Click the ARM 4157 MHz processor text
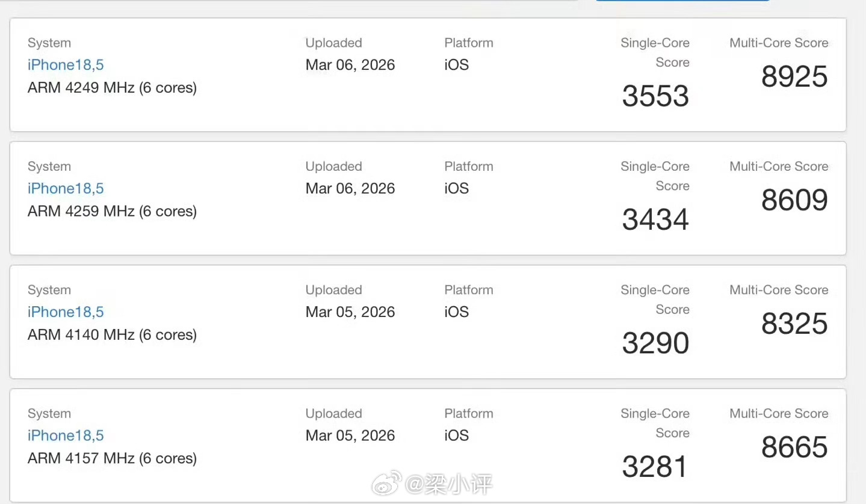This screenshot has height=504, width=866. coord(112,458)
